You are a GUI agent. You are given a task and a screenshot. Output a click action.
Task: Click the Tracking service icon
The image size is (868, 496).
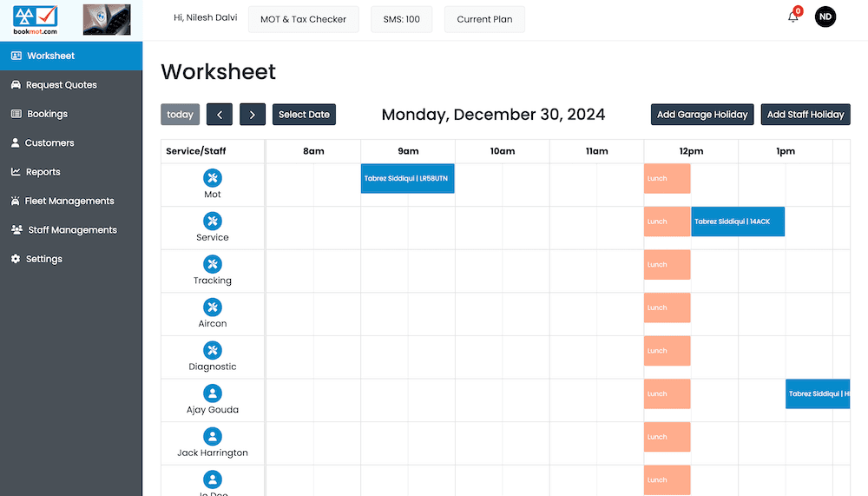click(x=213, y=264)
